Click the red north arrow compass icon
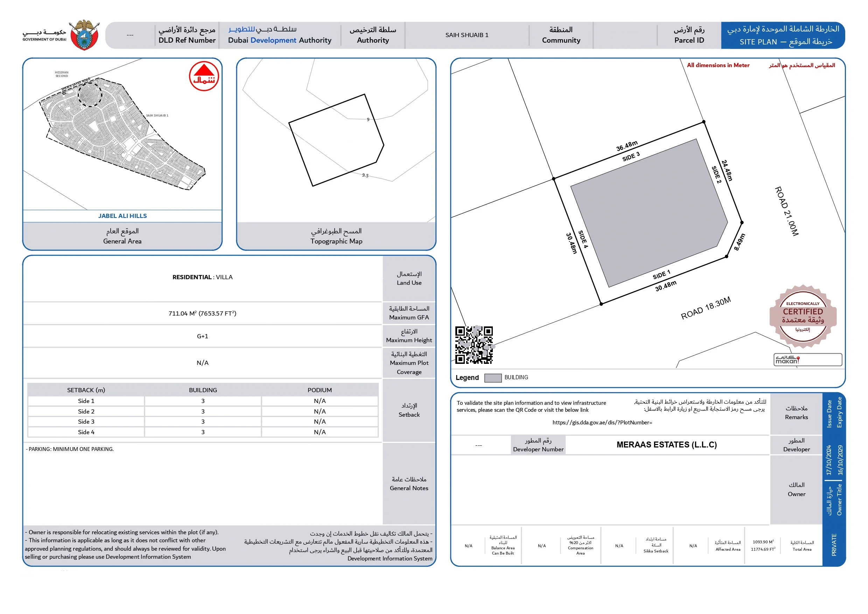Screen dimensions: 868x614 [x=204, y=76]
